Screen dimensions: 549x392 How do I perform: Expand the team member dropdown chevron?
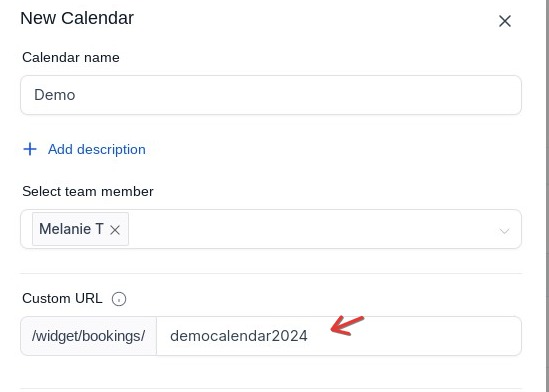tap(504, 231)
